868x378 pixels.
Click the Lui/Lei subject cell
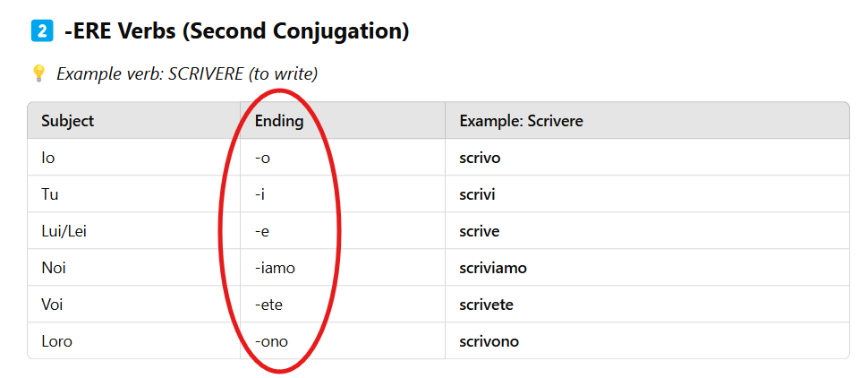coord(64,231)
